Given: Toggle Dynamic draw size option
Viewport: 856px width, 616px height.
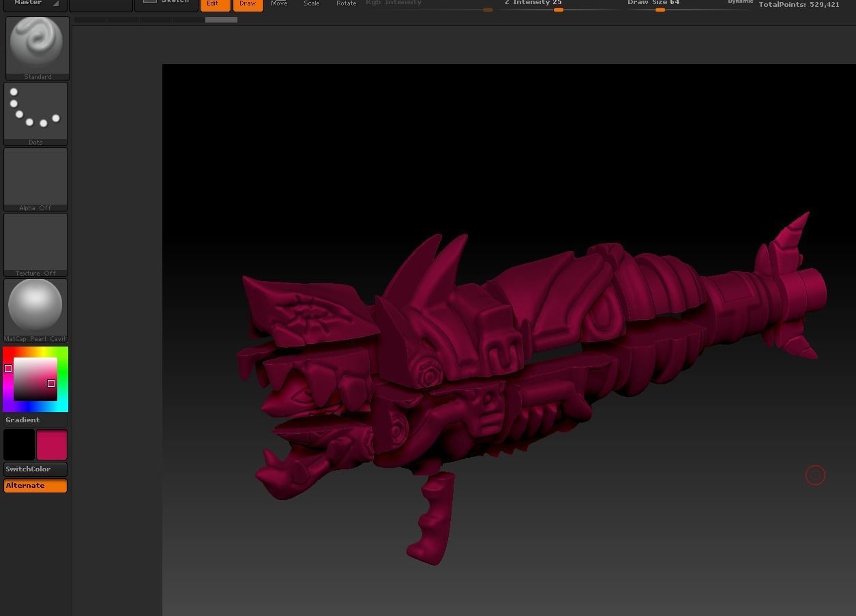Looking at the screenshot, I should coord(740,2).
